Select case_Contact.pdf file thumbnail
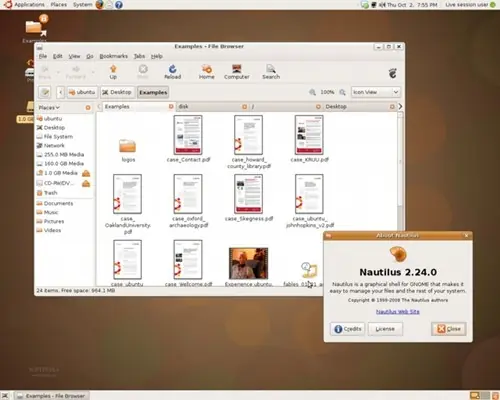The image size is (500, 400). click(x=188, y=135)
